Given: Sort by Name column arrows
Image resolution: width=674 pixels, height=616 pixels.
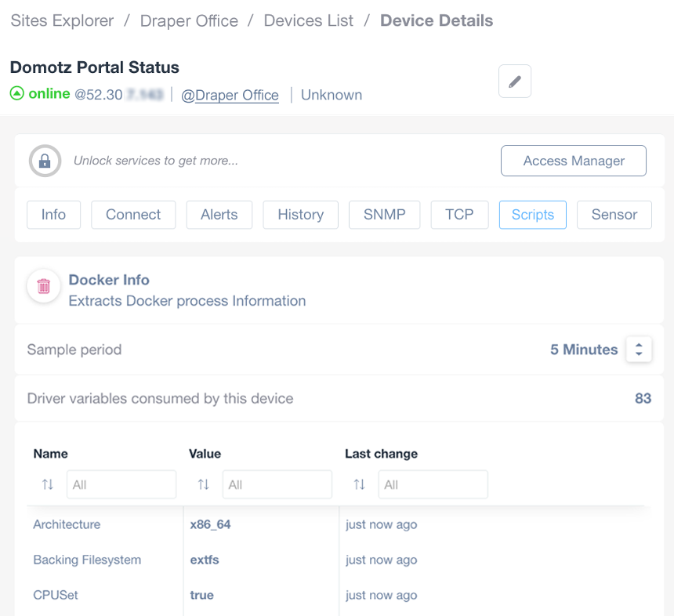Looking at the screenshot, I should click(x=47, y=485).
